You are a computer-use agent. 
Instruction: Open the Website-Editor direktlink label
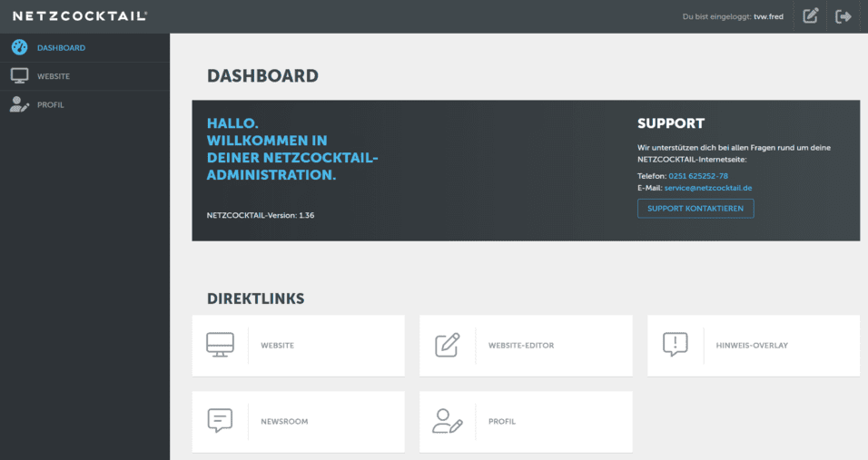(x=520, y=346)
